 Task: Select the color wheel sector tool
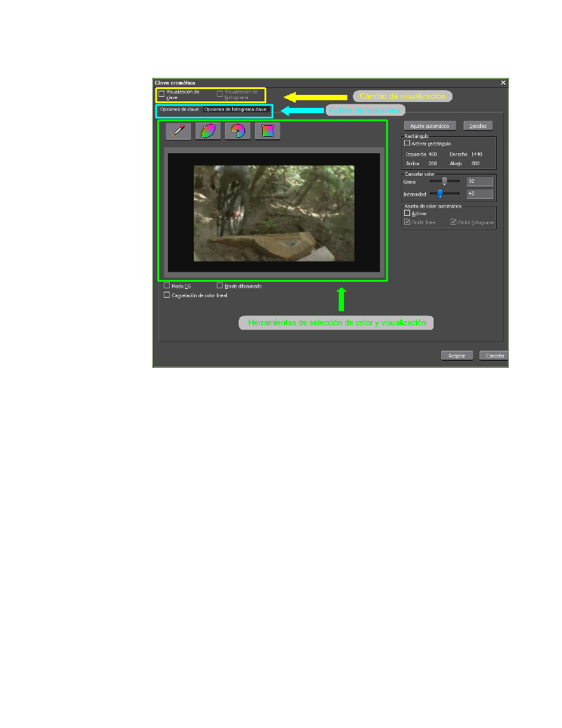tap(237, 131)
